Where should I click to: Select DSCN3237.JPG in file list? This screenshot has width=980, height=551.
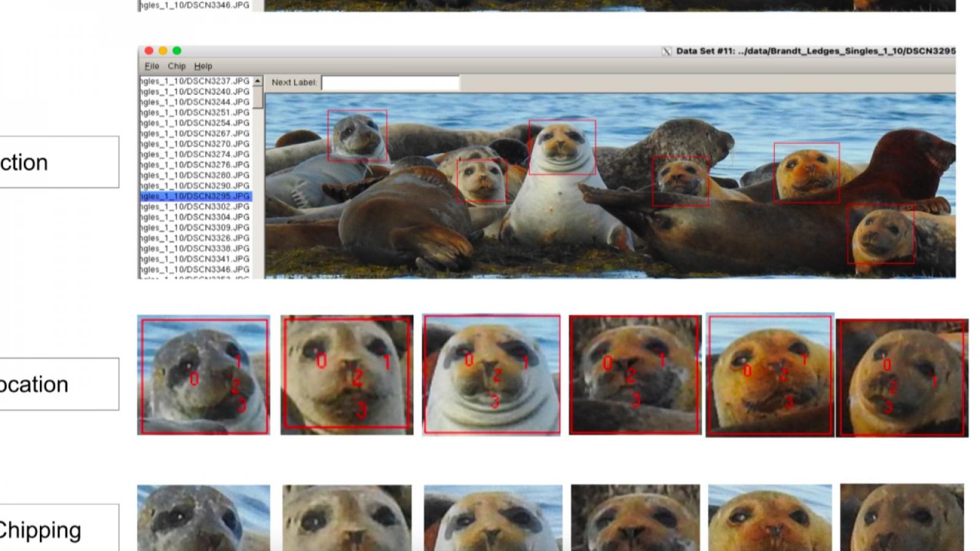pyautogui.click(x=195, y=81)
